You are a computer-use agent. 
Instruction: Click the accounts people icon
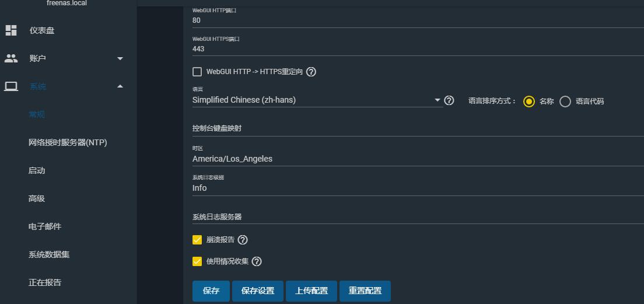(11, 58)
